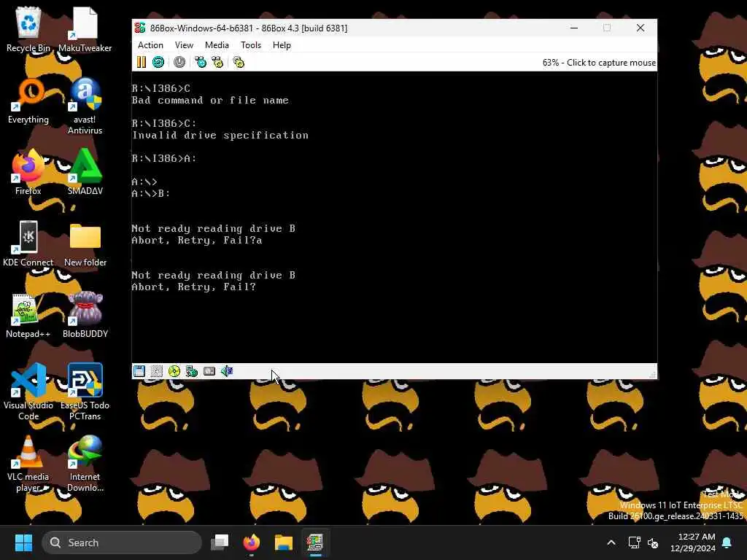747x560 pixels.
Task: Open the Tools menu
Action: click(x=251, y=45)
